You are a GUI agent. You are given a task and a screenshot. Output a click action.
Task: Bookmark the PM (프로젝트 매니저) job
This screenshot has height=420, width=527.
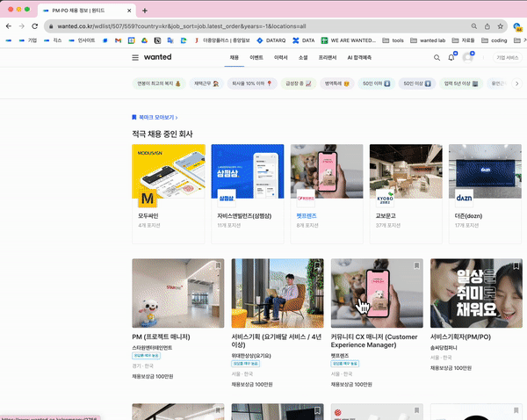pyautogui.click(x=218, y=265)
